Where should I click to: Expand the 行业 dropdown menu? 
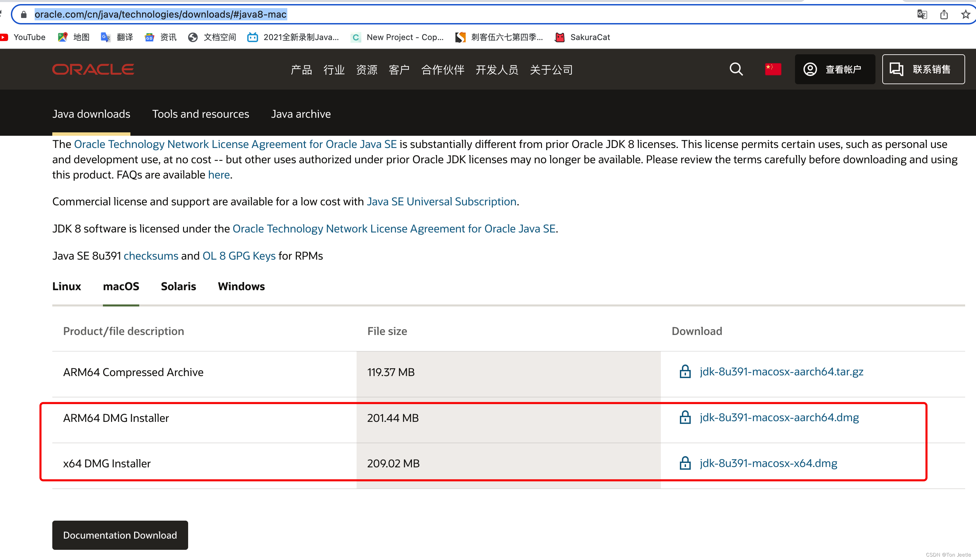[x=334, y=69]
